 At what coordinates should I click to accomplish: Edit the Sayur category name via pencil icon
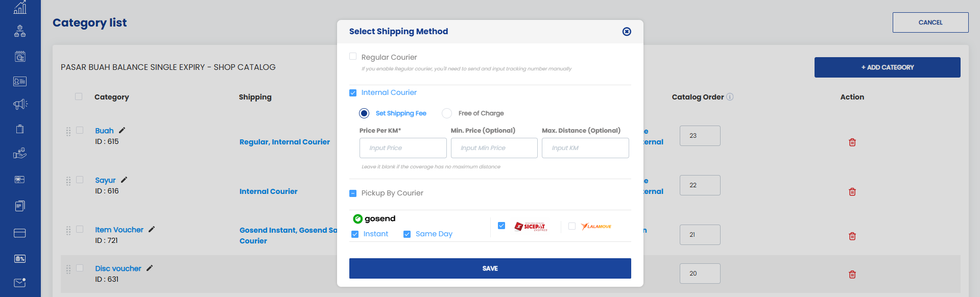point(124,180)
